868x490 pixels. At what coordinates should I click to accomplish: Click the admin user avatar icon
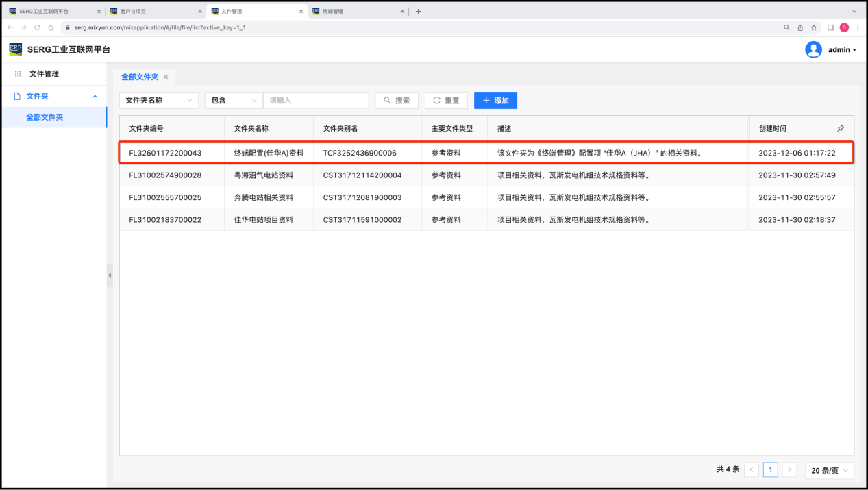pos(813,49)
